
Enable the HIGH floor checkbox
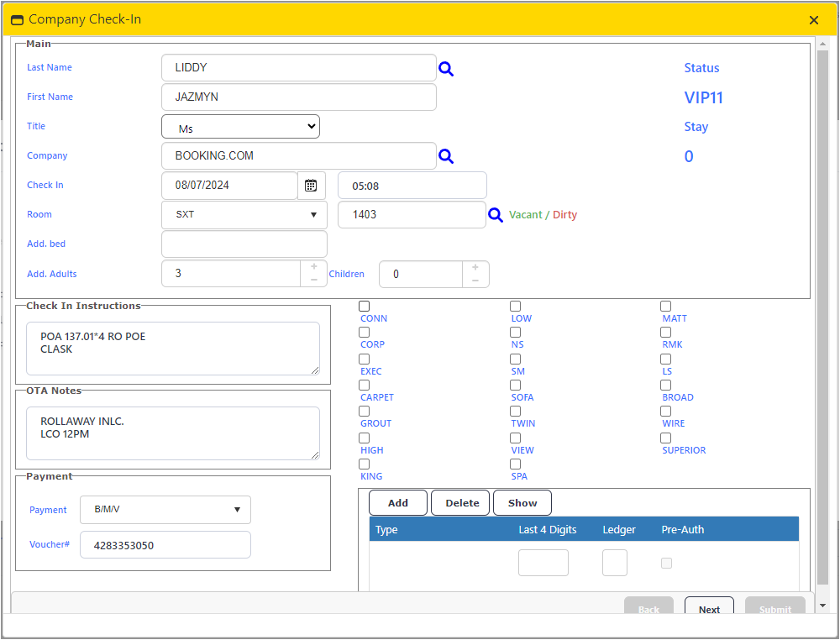coord(365,438)
